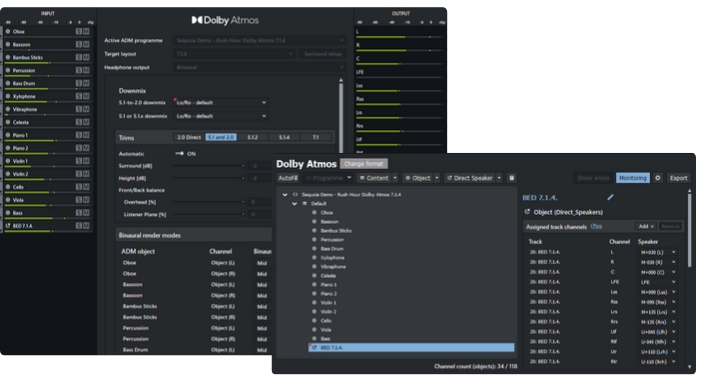The width and height of the screenshot is (705, 380).
Task: Solo the Percussion input channel
Action: click(79, 70)
